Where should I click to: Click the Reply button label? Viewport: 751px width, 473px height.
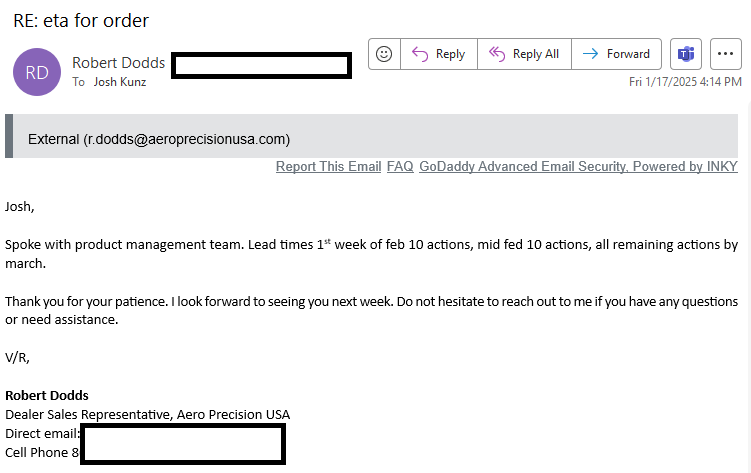coord(450,54)
